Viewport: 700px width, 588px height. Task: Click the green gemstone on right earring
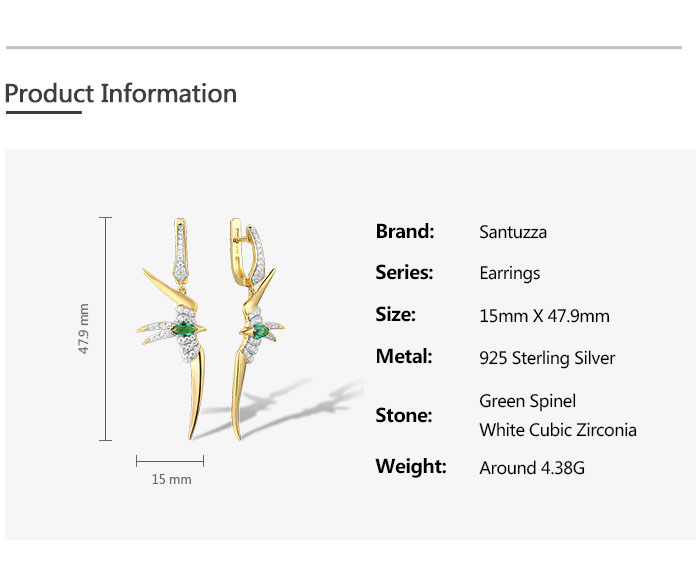(x=261, y=328)
